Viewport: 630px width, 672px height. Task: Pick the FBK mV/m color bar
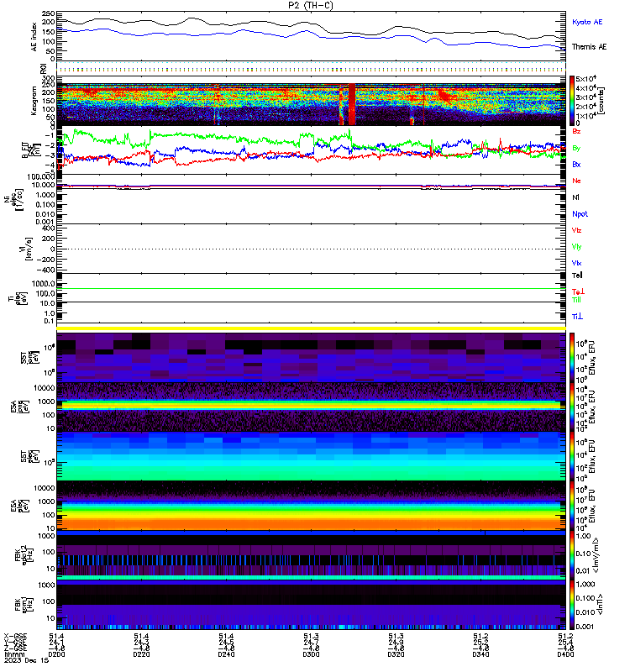click(x=572, y=555)
